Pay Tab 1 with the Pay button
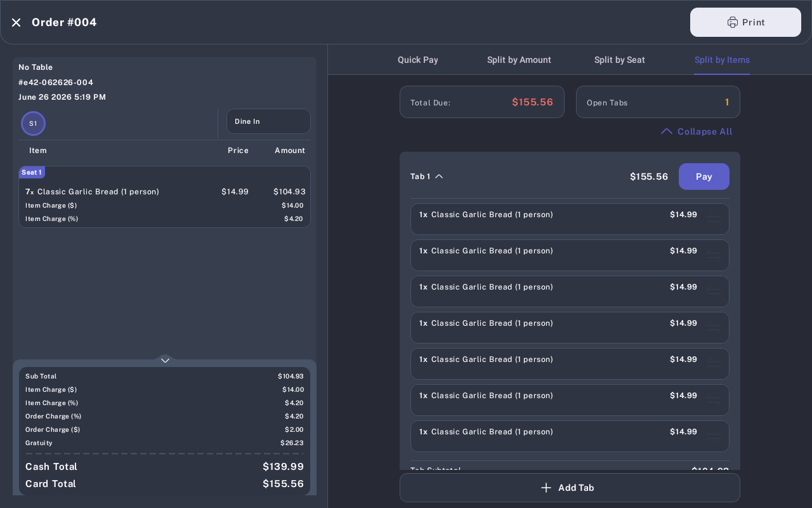Image resolution: width=812 pixels, height=508 pixels. coord(704,177)
